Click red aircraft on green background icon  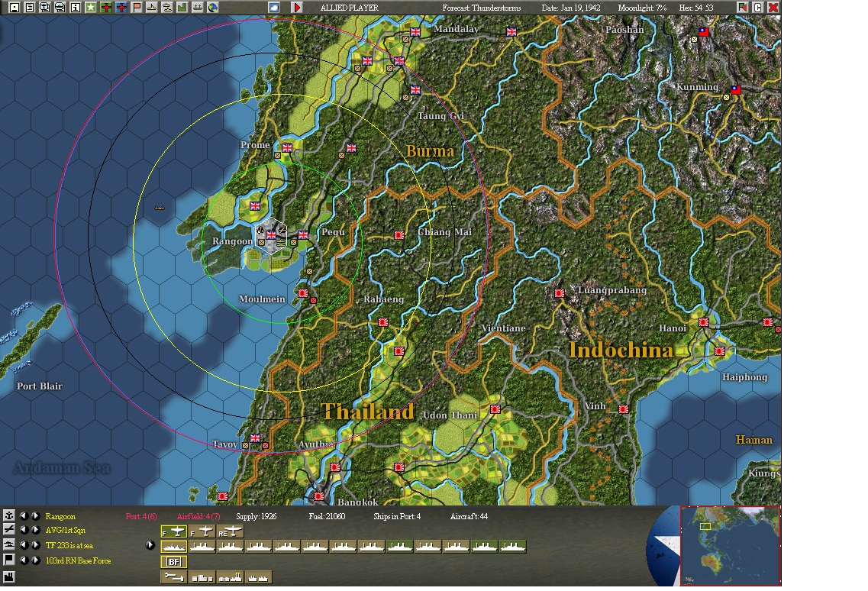click(x=106, y=7)
